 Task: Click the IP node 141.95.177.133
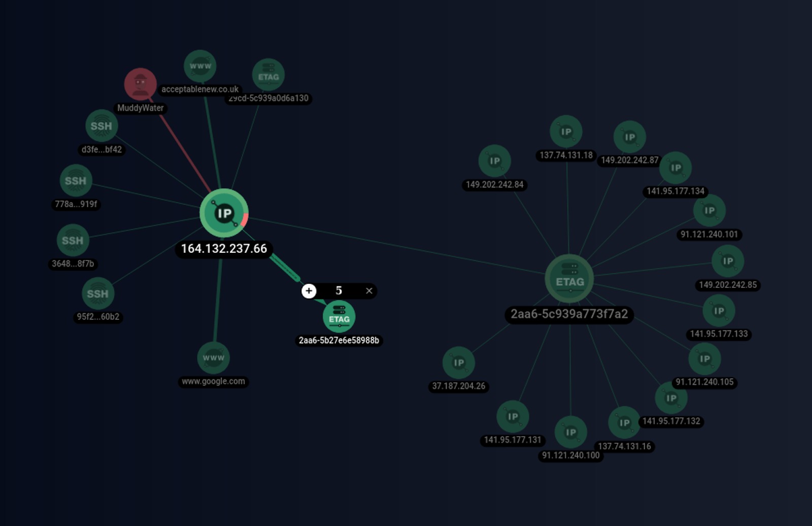719,311
